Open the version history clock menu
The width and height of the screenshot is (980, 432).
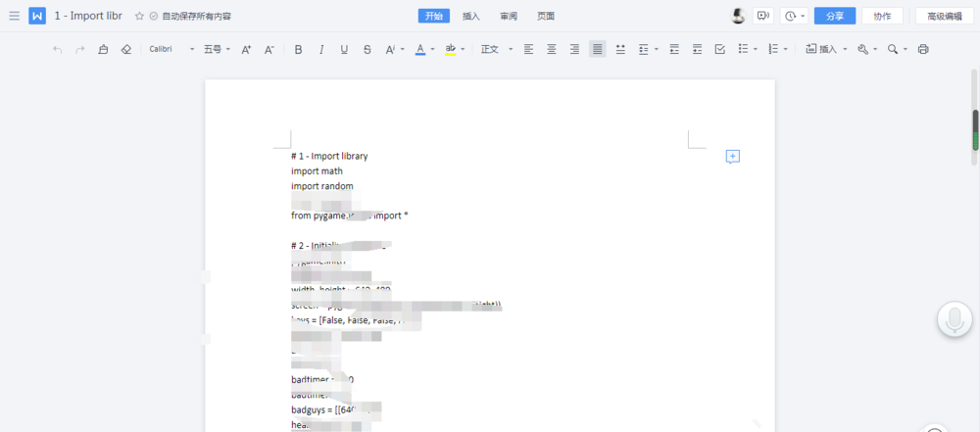(x=795, y=17)
